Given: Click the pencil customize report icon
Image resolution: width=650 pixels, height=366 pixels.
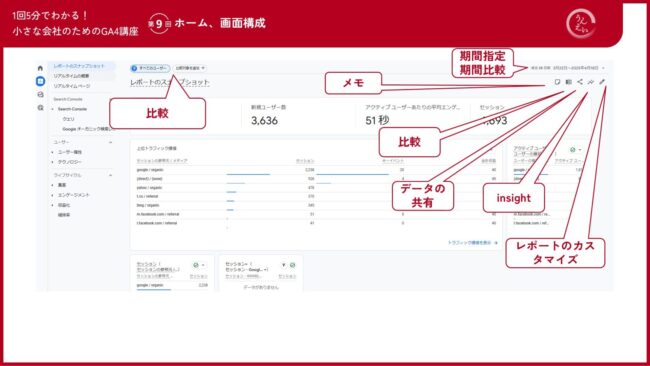Looking at the screenshot, I should (602, 82).
